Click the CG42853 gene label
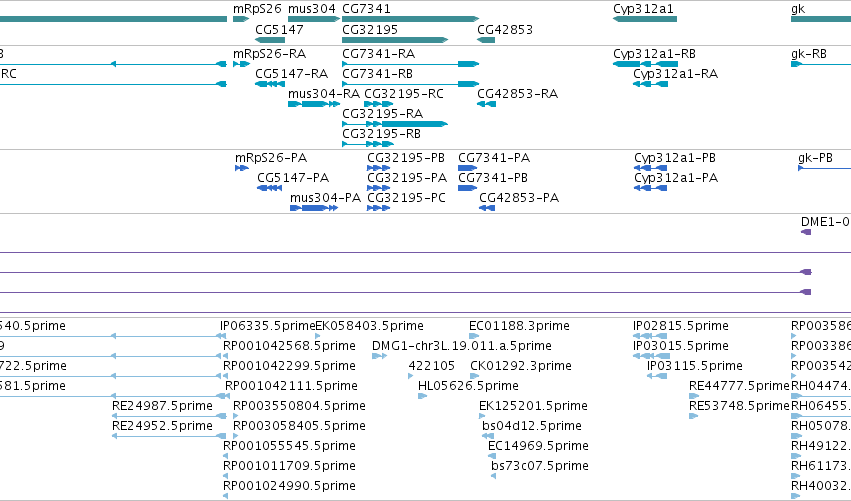Viewport: 851px width, 501px height. [505, 29]
